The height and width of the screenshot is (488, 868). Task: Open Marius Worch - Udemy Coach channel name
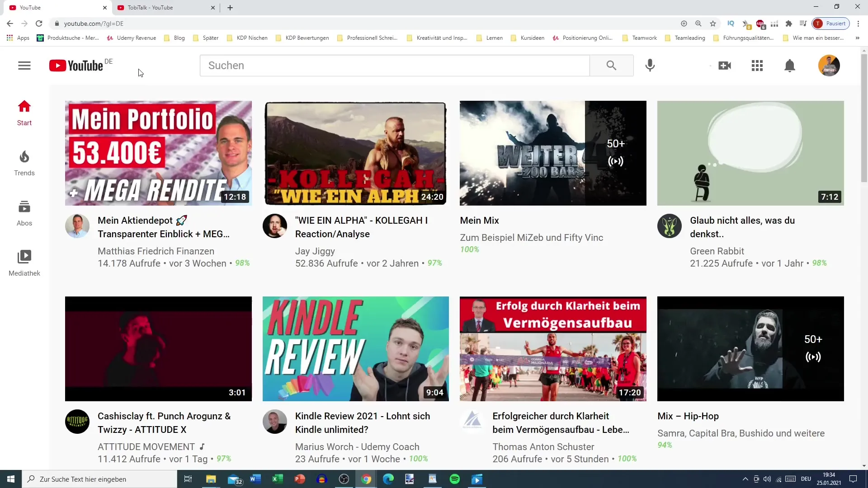point(357,447)
